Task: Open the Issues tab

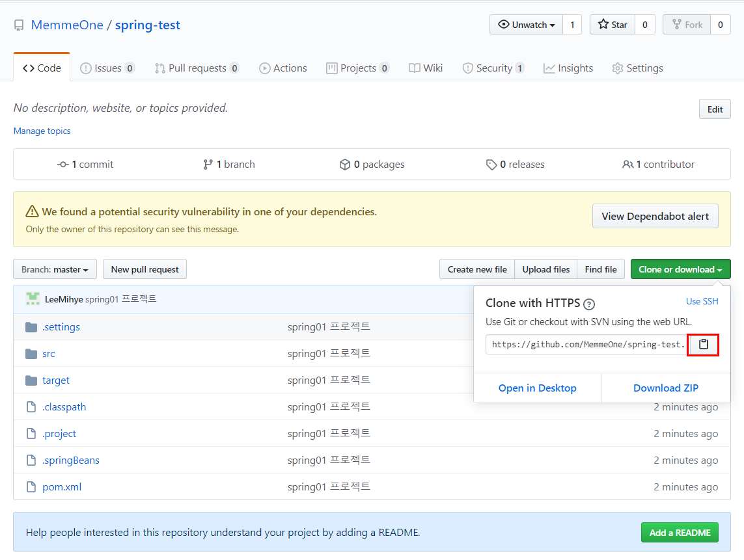Action: pyautogui.click(x=107, y=68)
